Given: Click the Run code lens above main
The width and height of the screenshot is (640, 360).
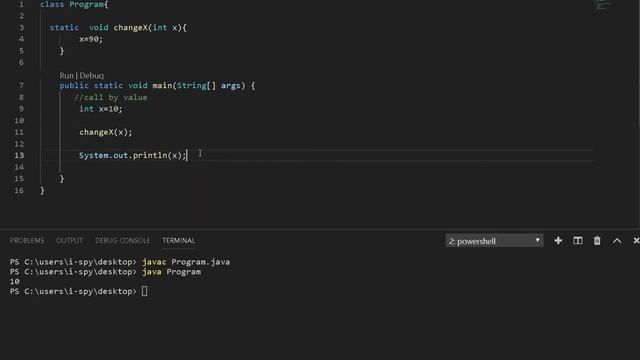Looking at the screenshot, I should click(66, 76).
